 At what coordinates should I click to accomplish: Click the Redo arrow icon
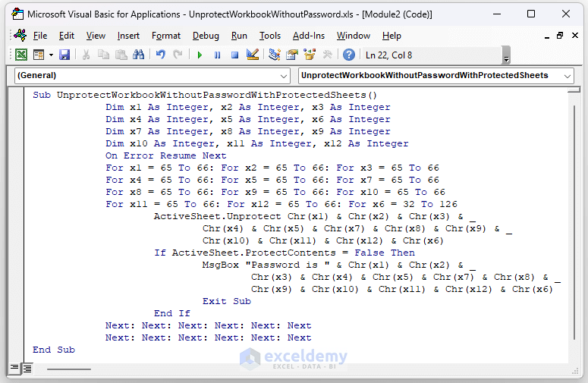[178, 55]
